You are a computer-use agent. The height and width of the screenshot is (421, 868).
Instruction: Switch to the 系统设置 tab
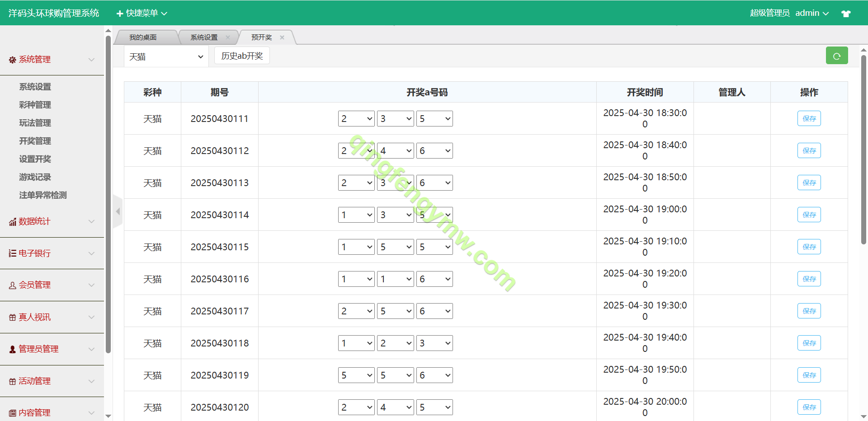(204, 37)
